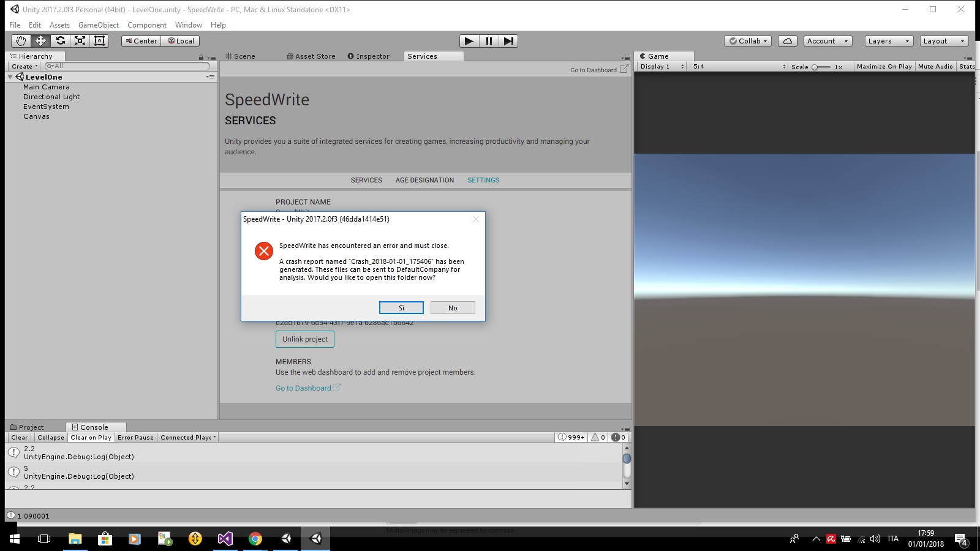The width and height of the screenshot is (980, 551).
Task: Pause play mode with the pause button
Action: pos(488,40)
